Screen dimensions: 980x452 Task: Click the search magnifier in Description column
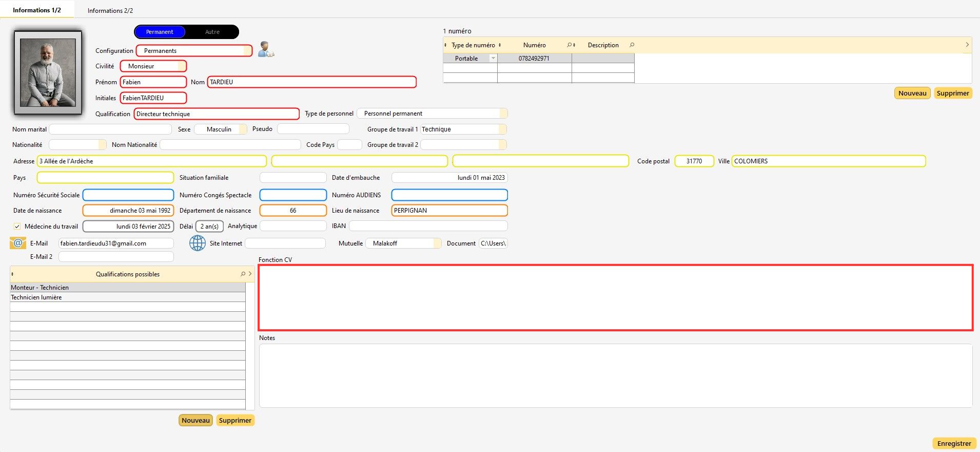[x=632, y=45]
